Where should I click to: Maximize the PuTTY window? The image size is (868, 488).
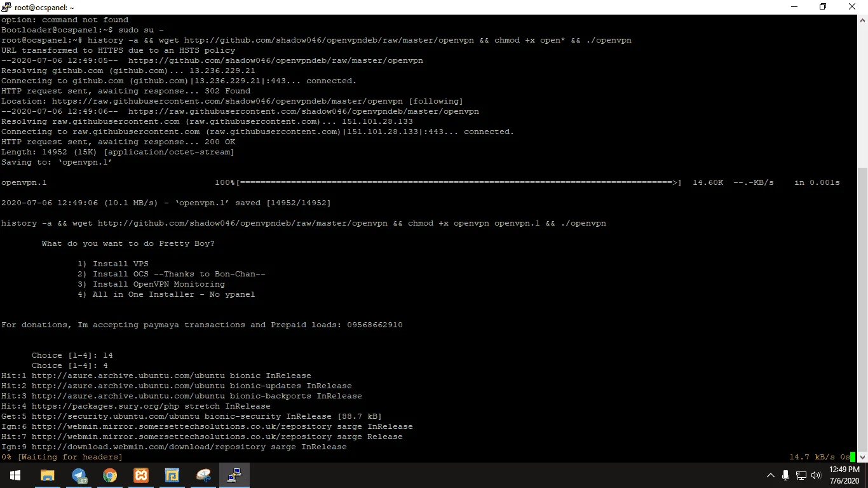tap(823, 7)
